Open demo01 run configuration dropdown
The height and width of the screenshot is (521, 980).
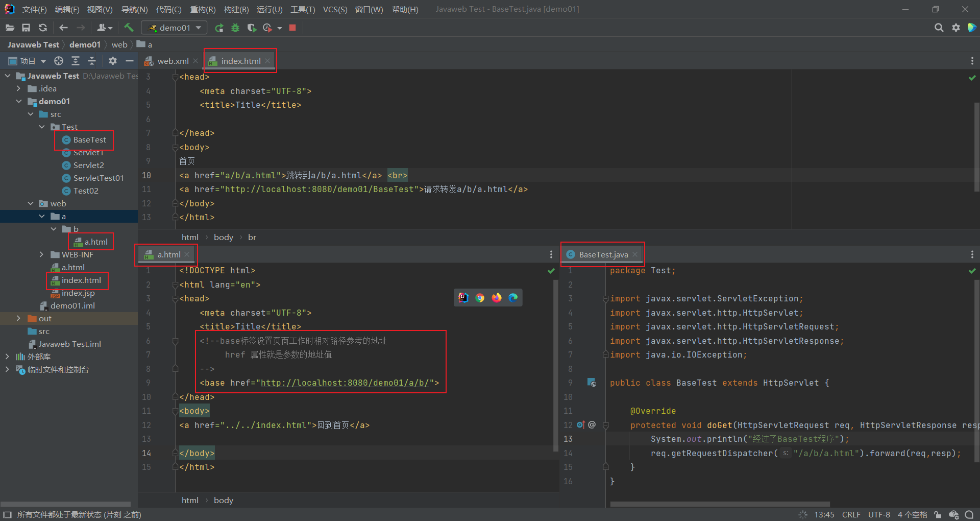[174, 28]
